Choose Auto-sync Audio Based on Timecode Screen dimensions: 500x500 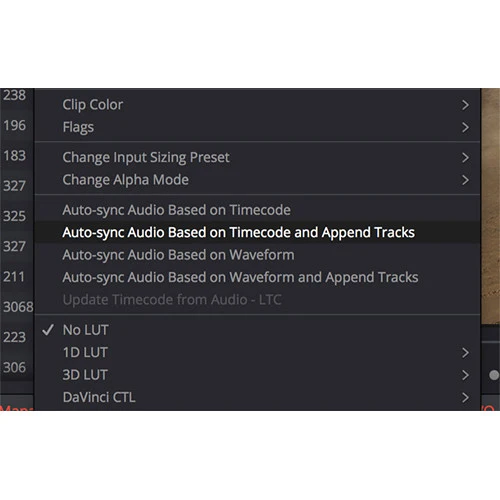tap(257, 210)
